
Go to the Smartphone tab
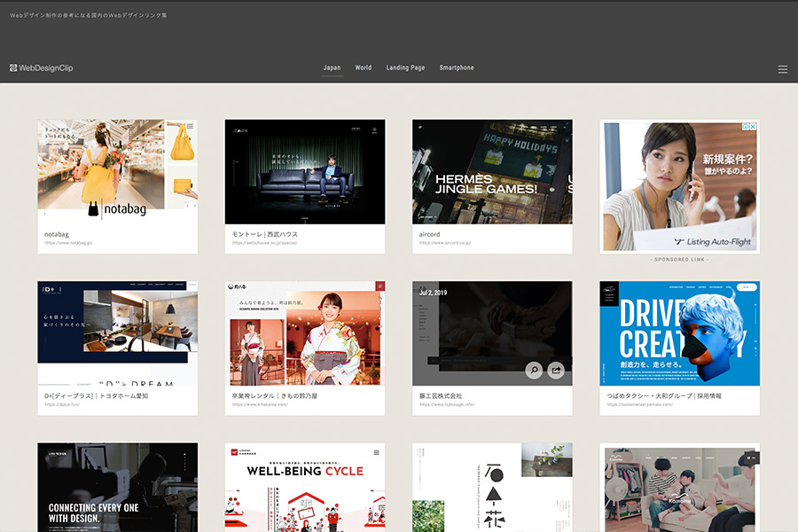[457, 68]
